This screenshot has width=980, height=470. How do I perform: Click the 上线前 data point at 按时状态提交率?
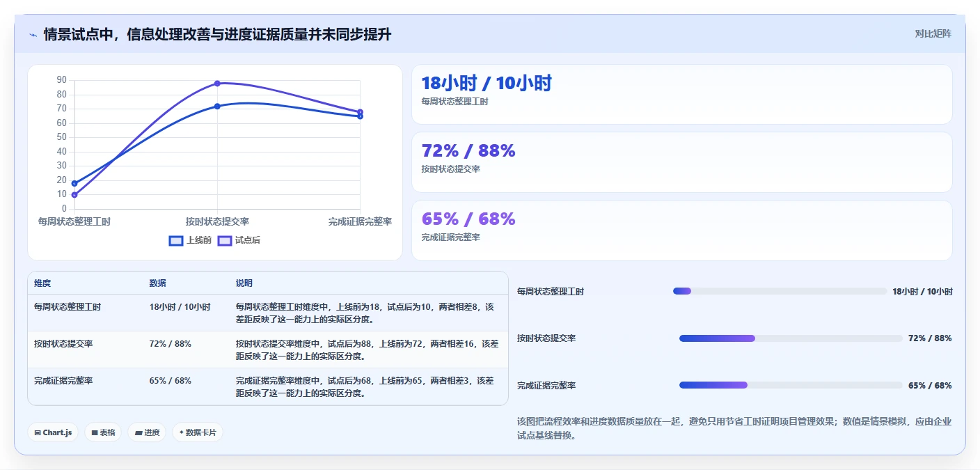(x=217, y=107)
